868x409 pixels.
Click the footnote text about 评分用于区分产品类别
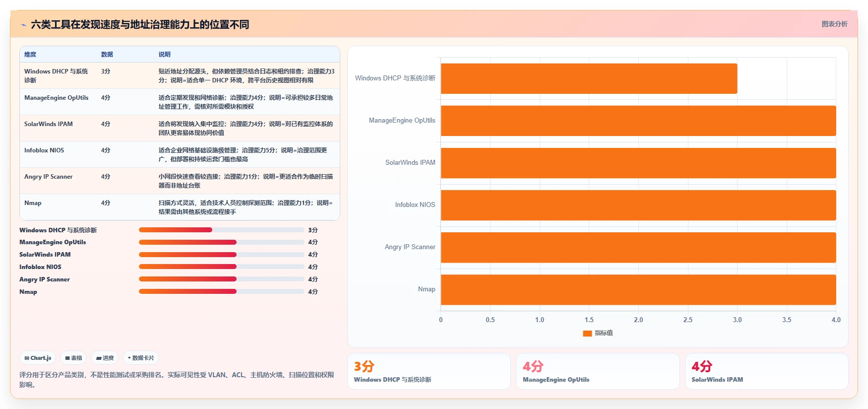177,380
